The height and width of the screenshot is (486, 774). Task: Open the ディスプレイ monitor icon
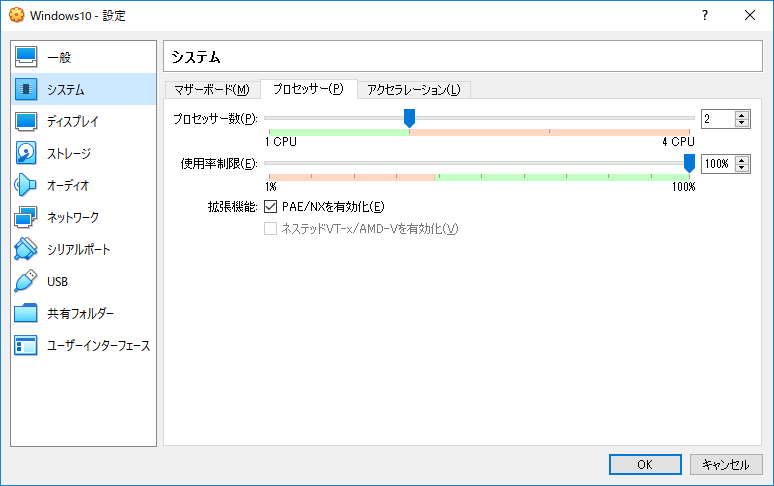(x=26, y=121)
